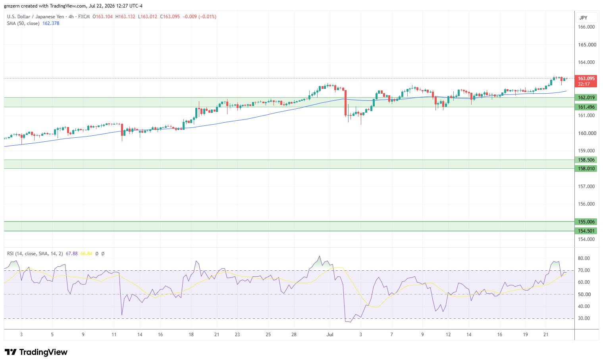Click the 28 date label on time axis
Viewport: 603px width, 364px height.
(294, 335)
